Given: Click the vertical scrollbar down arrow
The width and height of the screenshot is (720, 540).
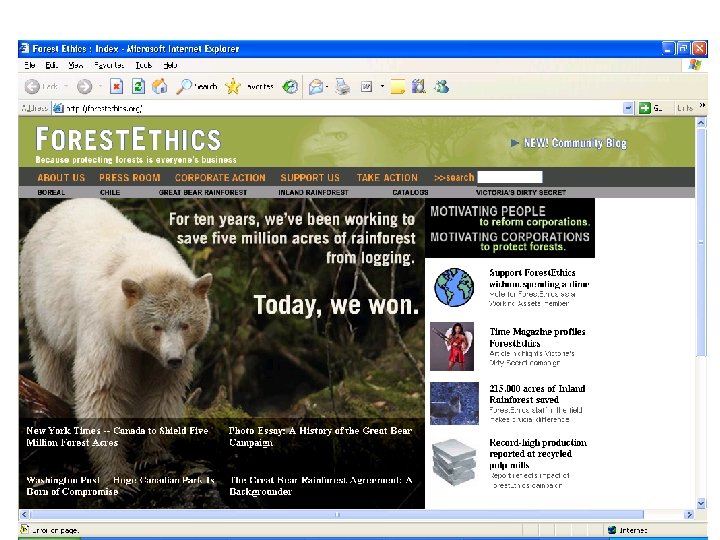Looking at the screenshot, I should [701, 503].
